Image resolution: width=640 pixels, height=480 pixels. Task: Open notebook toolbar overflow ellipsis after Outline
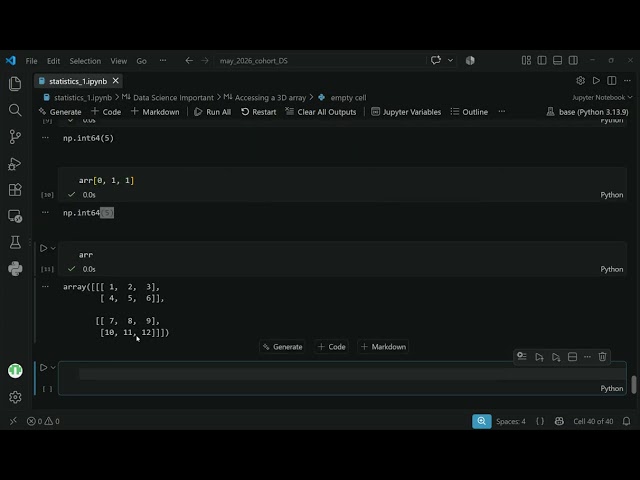pos(502,111)
